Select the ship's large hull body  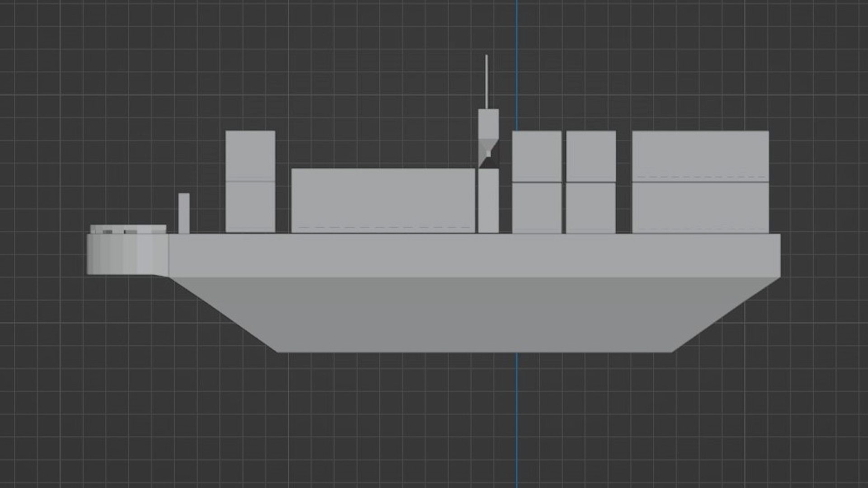click(x=475, y=293)
